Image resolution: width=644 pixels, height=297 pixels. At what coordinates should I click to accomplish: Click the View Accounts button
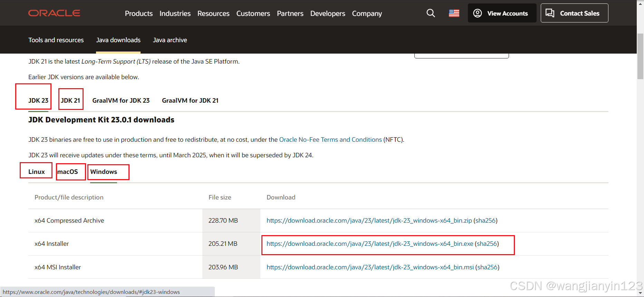pos(502,13)
